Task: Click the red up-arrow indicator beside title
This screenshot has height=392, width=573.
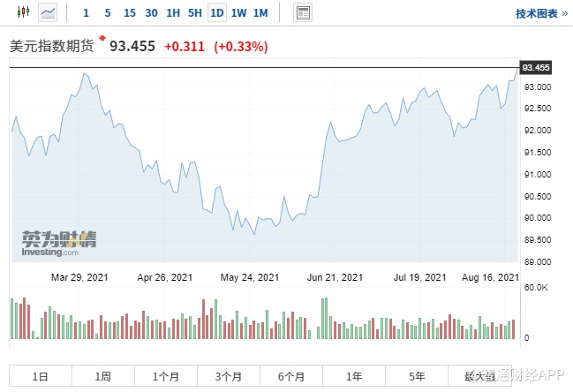Action: (x=102, y=38)
